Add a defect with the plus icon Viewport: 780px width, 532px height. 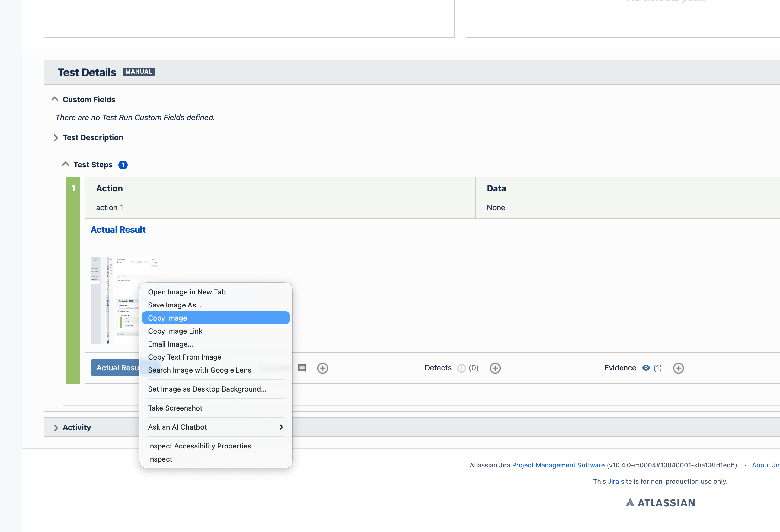pos(495,368)
